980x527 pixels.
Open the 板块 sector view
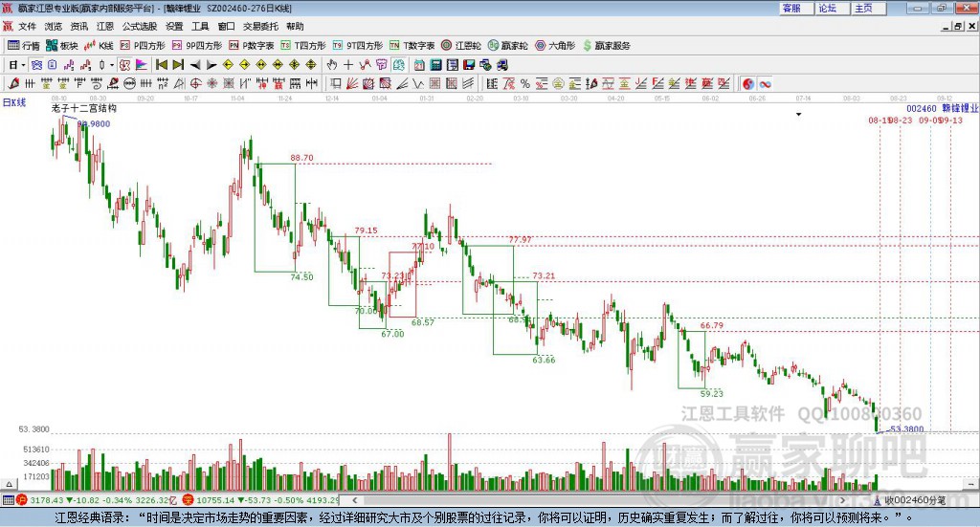tap(61, 46)
